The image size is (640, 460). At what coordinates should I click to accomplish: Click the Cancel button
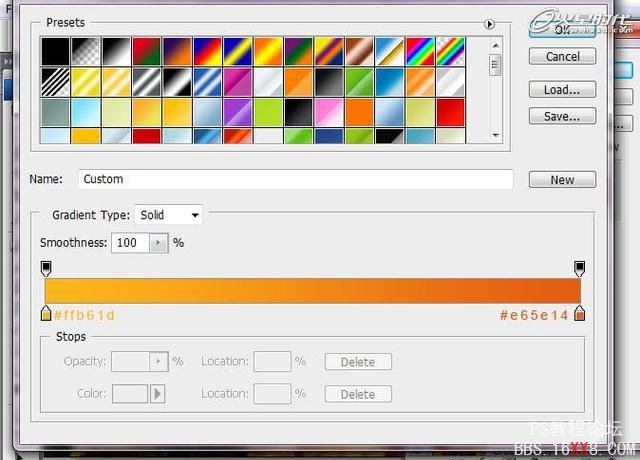pos(562,56)
